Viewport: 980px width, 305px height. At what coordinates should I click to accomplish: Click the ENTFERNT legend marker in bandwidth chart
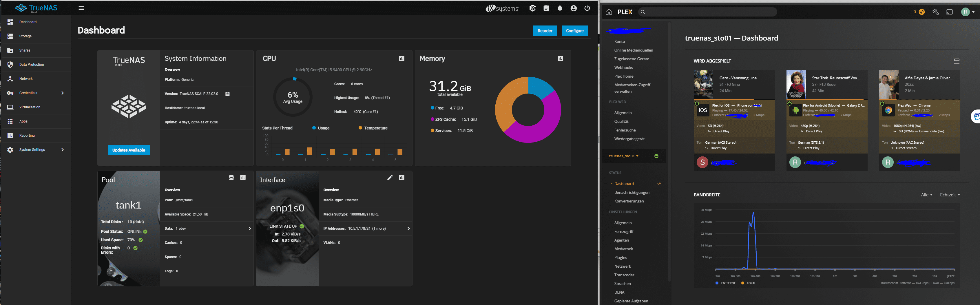point(717,283)
